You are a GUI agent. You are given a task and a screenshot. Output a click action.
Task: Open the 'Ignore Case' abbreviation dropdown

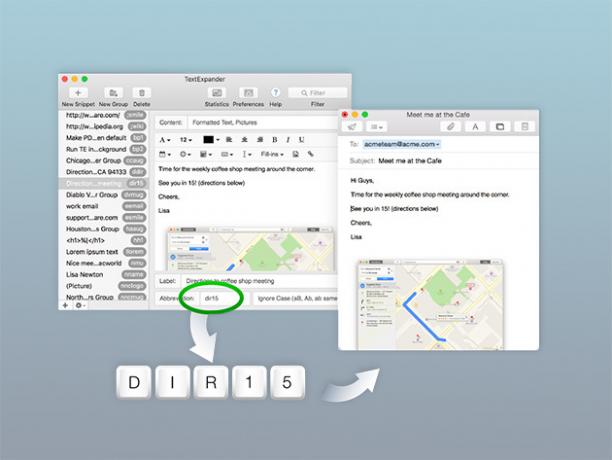295,298
